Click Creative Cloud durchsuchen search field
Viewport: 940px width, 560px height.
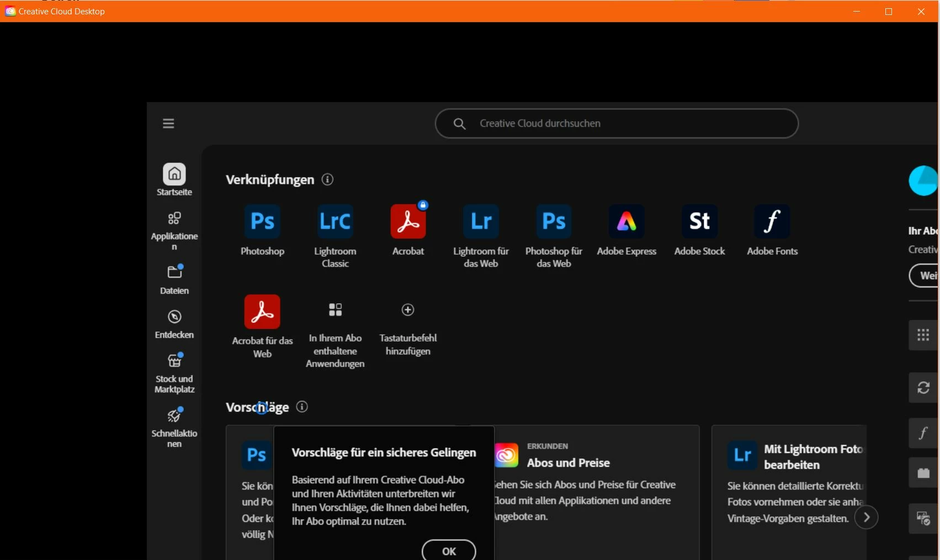(617, 124)
